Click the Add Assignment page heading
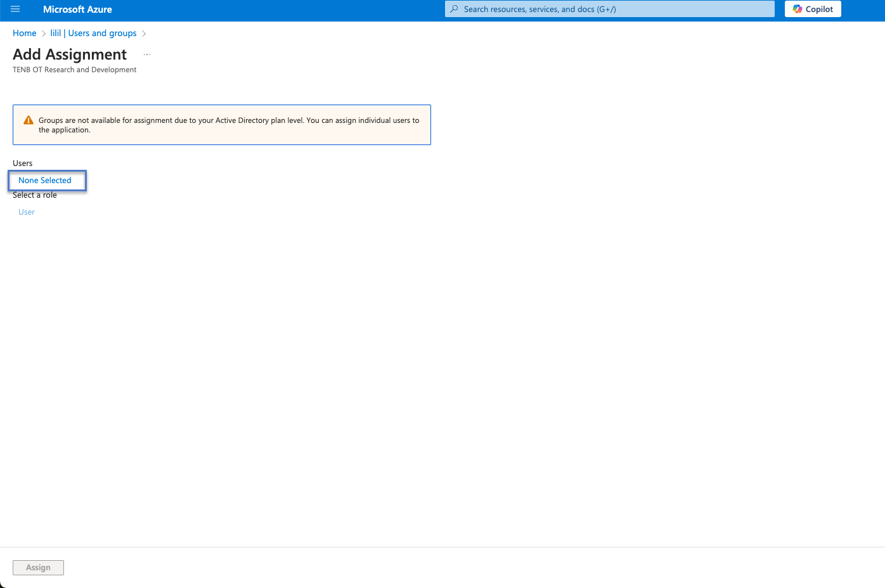The image size is (885, 588). pyautogui.click(x=70, y=55)
